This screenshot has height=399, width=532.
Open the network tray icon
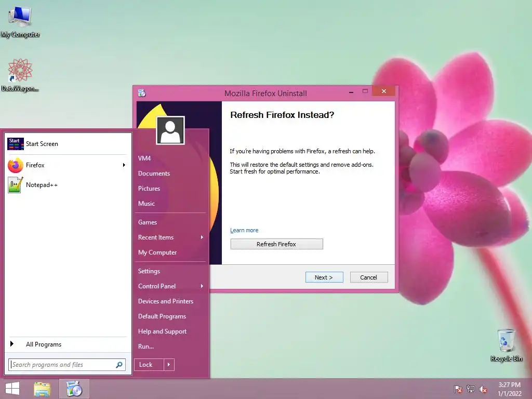[471, 389]
